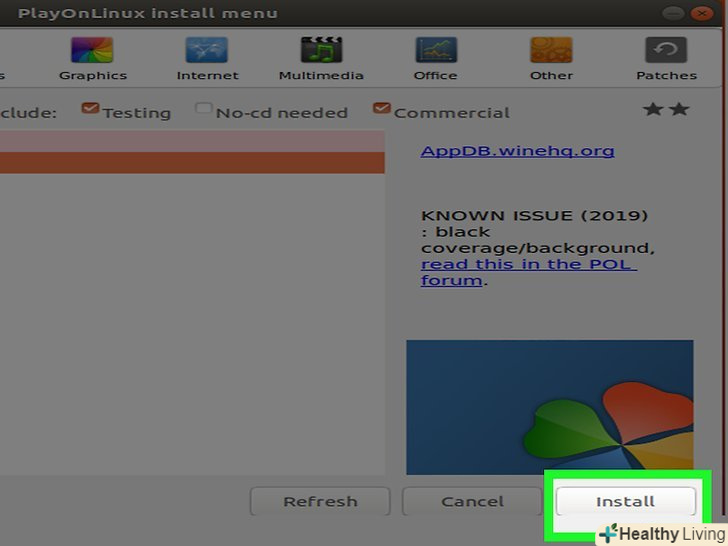Minimize the PlayOnLinux install menu window
Image resolution: width=728 pixels, height=546 pixels.
(673, 13)
